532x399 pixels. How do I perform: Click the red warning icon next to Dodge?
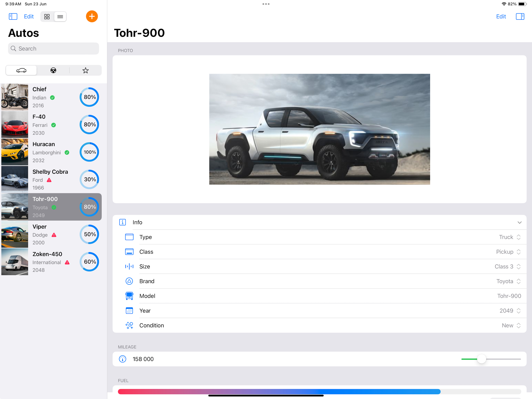54,235
